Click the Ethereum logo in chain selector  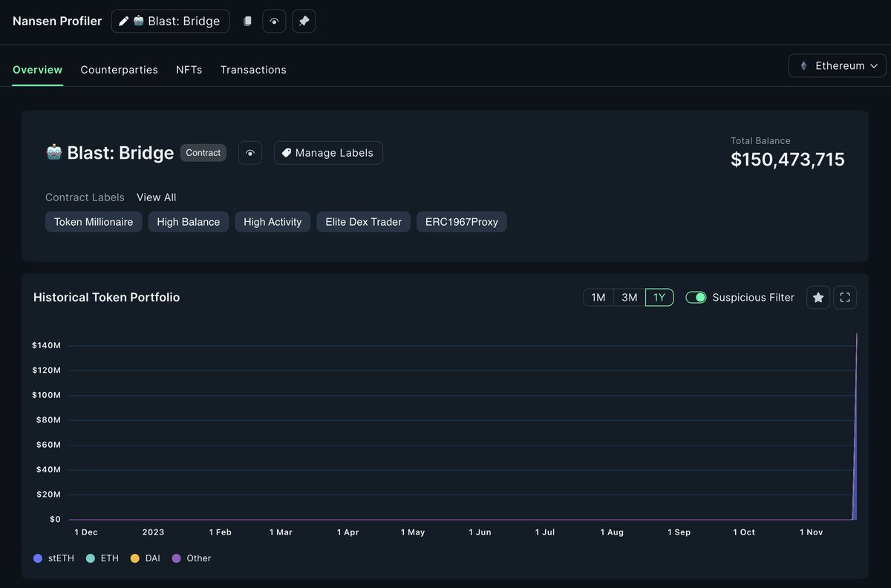coord(803,66)
